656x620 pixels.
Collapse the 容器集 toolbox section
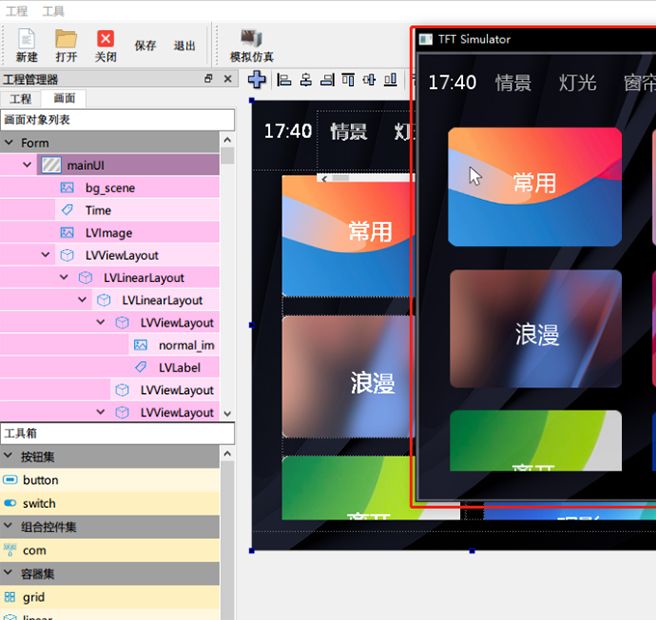click(x=8, y=574)
